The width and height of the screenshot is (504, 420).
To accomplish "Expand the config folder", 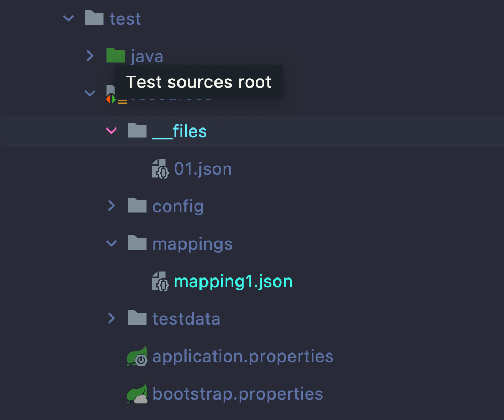I will pos(112,206).
